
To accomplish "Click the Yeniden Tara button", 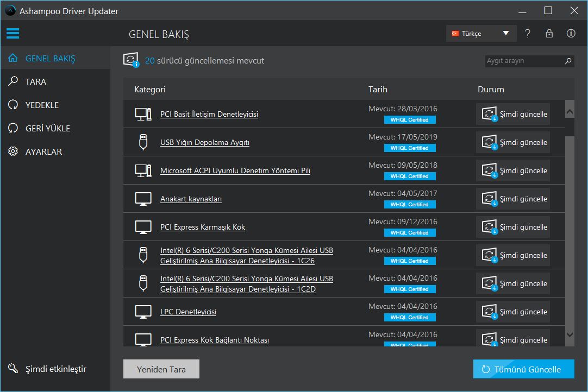I will tap(161, 369).
